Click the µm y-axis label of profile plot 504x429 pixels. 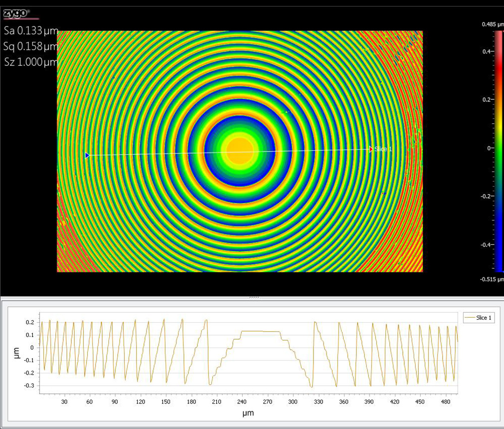(x=16, y=353)
